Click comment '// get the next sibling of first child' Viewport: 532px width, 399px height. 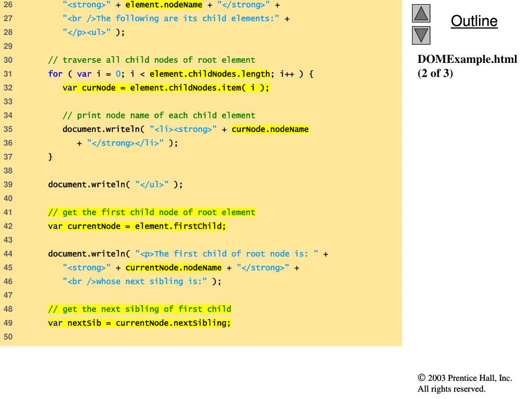(139, 309)
